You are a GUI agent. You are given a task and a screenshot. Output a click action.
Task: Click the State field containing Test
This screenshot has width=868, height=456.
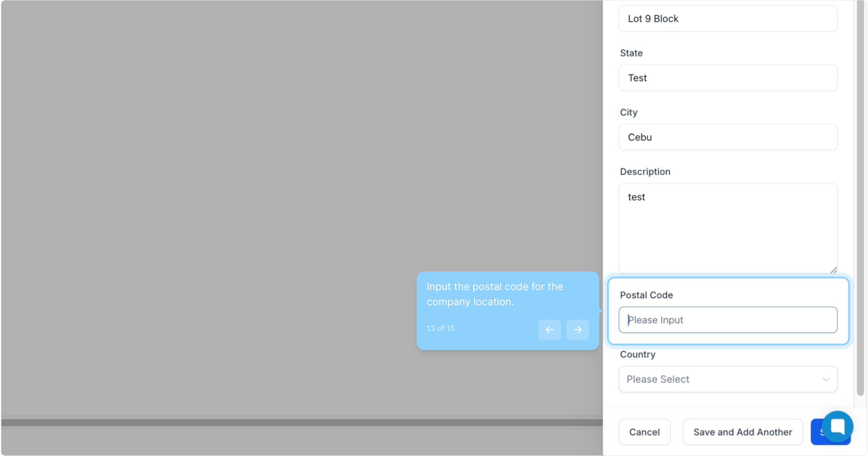click(x=728, y=78)
